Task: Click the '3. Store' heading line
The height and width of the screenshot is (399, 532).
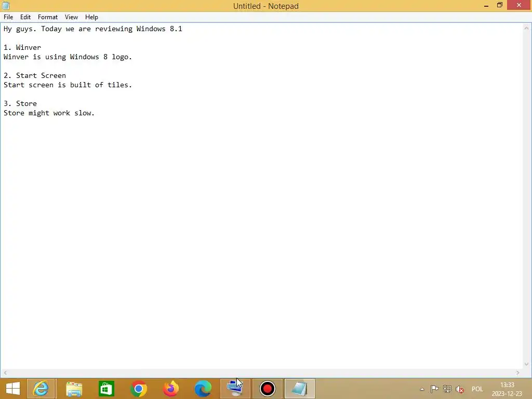Action: (20, 103)
